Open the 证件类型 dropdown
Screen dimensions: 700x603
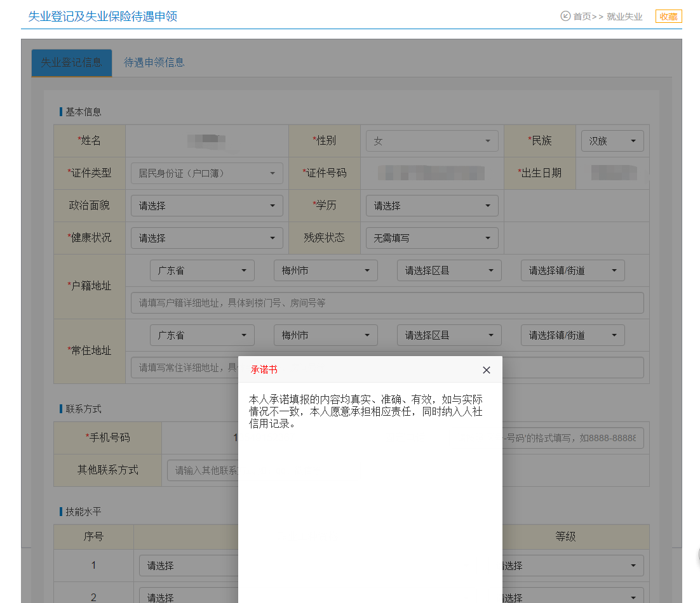pyautogui.click(x=206, y=173)
